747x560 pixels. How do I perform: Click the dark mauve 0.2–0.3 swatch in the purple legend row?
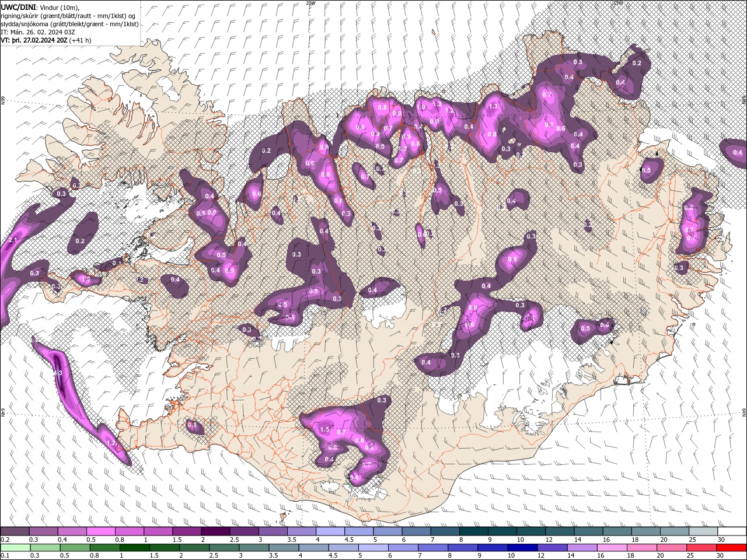click(x=15, y=531)
